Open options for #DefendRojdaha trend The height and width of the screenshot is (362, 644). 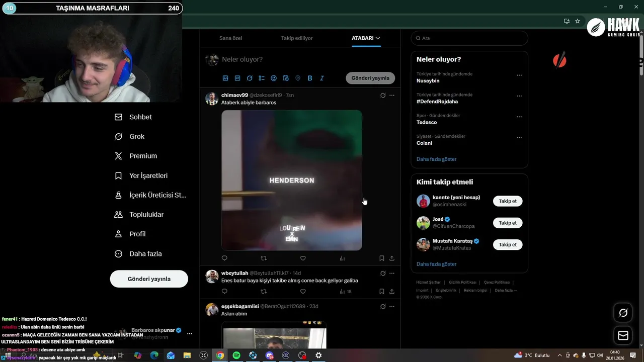[519, 96]
